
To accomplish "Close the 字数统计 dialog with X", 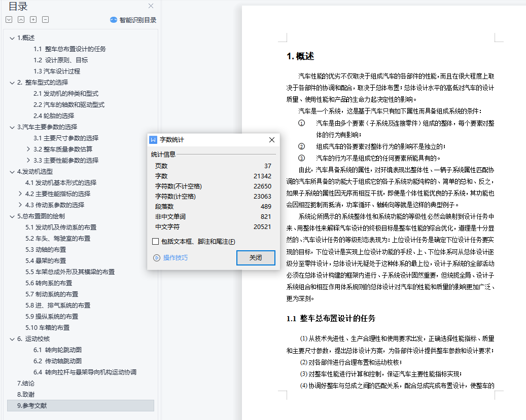I will pyautogui.click(x=272, y=140).
